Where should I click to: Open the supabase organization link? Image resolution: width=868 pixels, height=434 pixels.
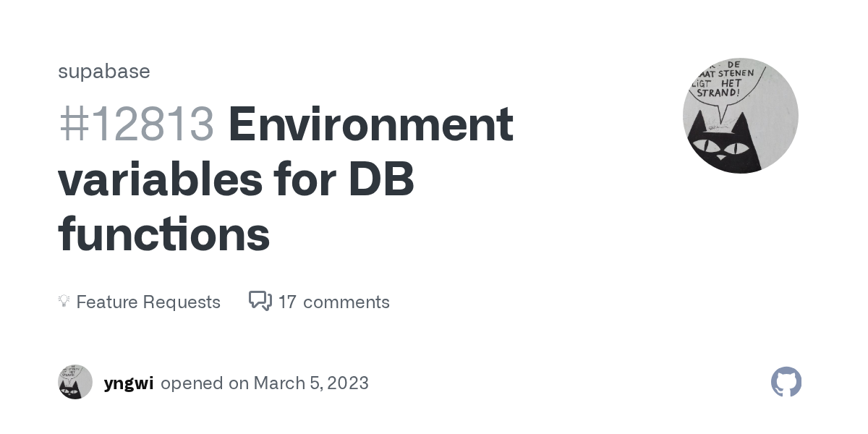coord(104,71)
